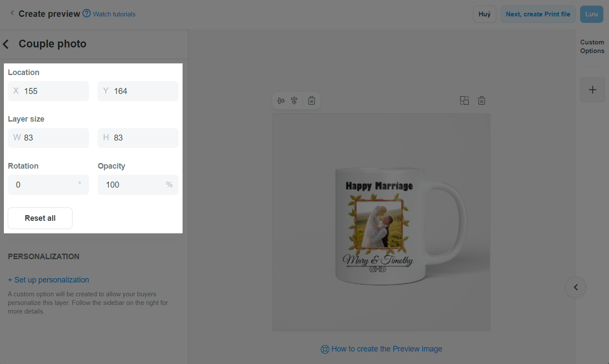609x364 pixels.
Task: Edit the Rotation degree field
Action: pos(48,185)
